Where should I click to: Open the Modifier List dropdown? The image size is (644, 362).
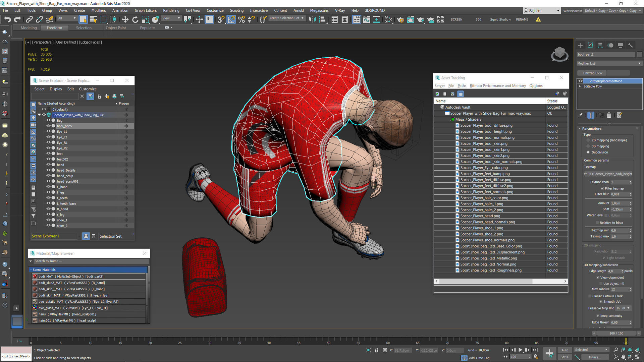[x=609, y=63]
